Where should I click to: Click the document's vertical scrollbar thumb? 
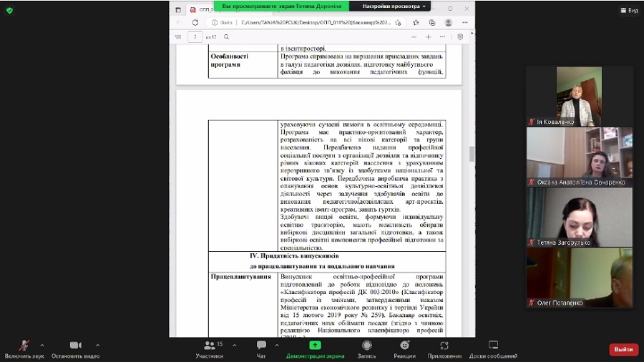tap(471, 153)
